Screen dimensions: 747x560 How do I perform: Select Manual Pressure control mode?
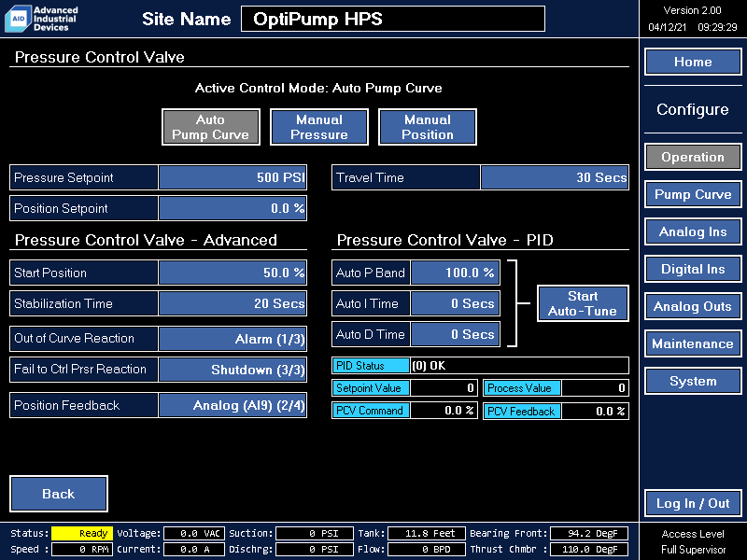319,127
